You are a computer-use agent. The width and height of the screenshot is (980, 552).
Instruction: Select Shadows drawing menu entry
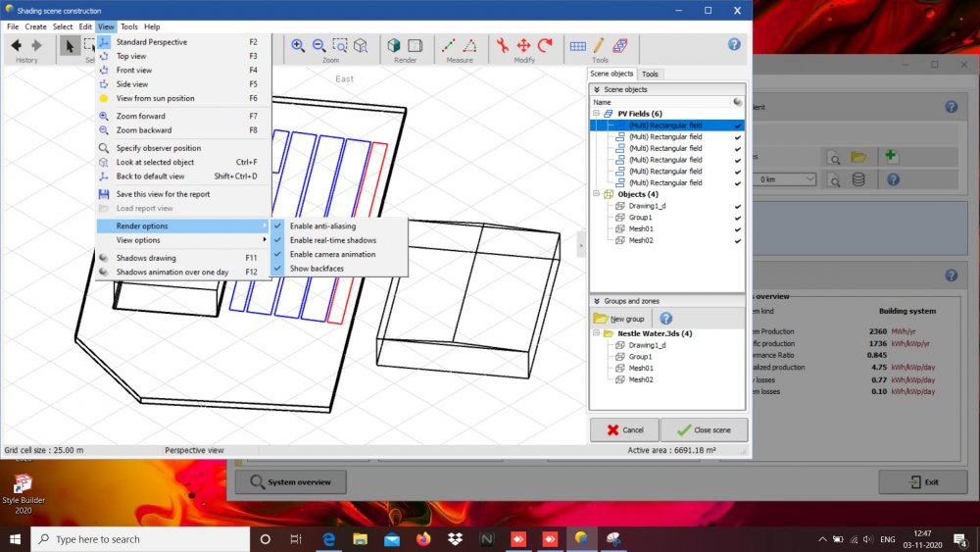click(146, 258)
